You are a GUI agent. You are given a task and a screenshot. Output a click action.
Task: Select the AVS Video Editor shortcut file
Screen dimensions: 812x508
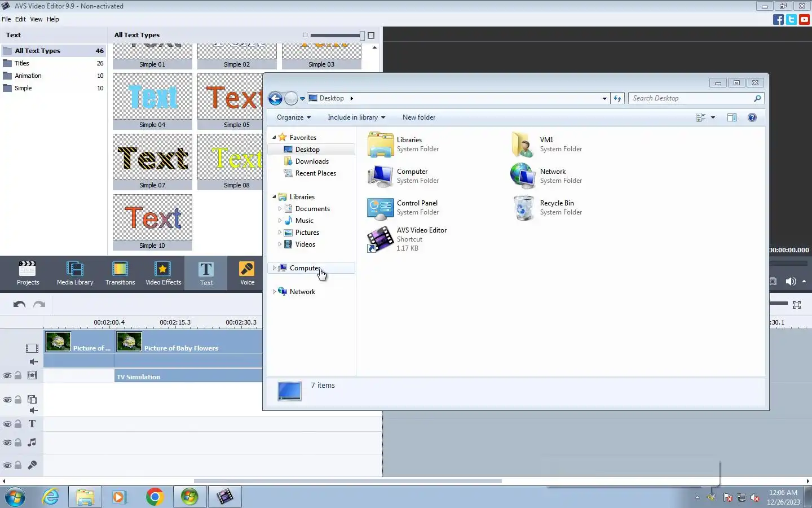pyautogui.click(x=407, y=239)
